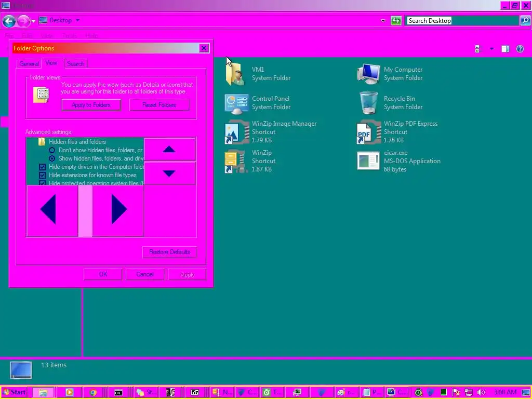Open Windows Media Player from taskbar
The width and height of the screenshot is (532, 399).
tap(69, 393)
